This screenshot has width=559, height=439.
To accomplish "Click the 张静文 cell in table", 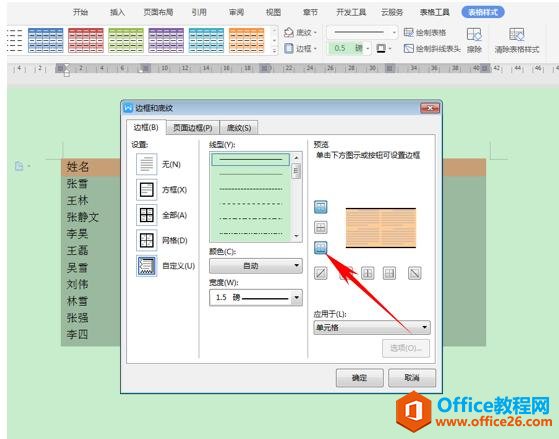I will (x=82, y=217).
